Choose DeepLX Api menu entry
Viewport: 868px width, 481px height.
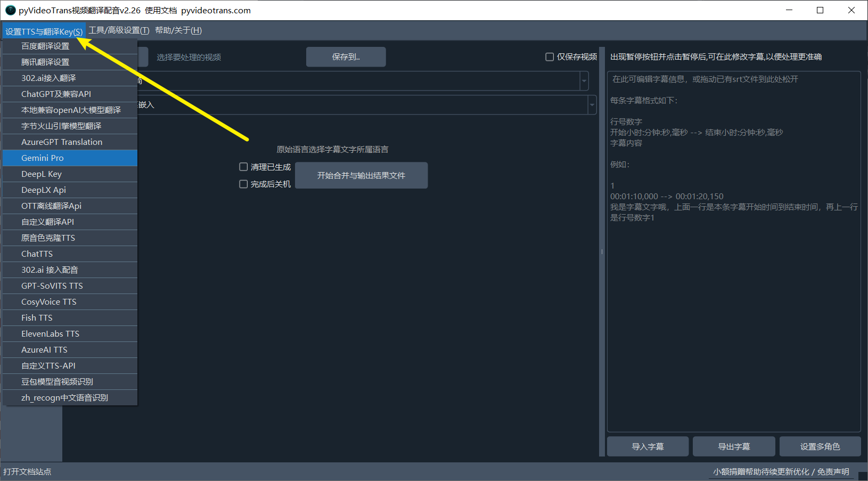[x=70, y=190]
